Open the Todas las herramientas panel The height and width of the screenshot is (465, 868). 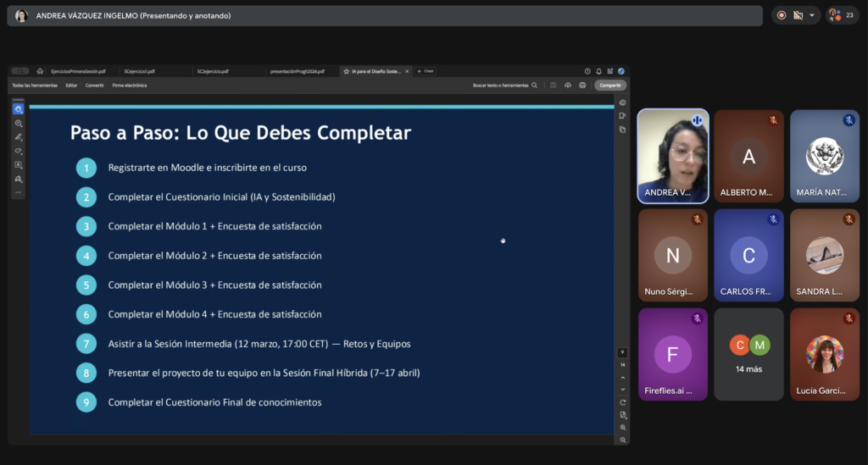(x=34, y=86)
